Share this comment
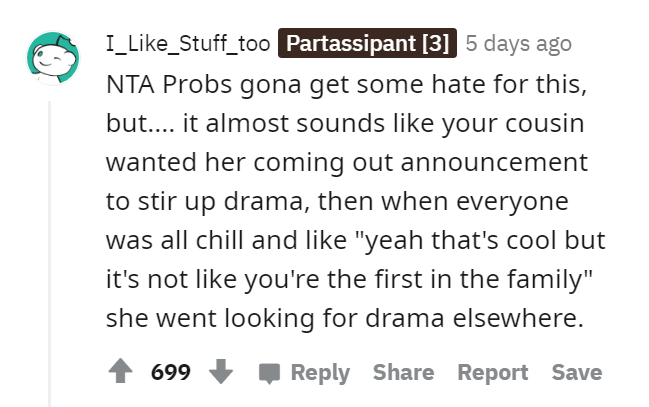The image size is (649, 407). point(404,372)
